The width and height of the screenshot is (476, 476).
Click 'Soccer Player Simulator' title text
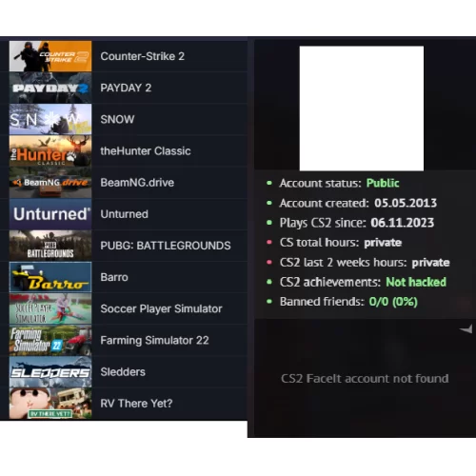(161, 308)
